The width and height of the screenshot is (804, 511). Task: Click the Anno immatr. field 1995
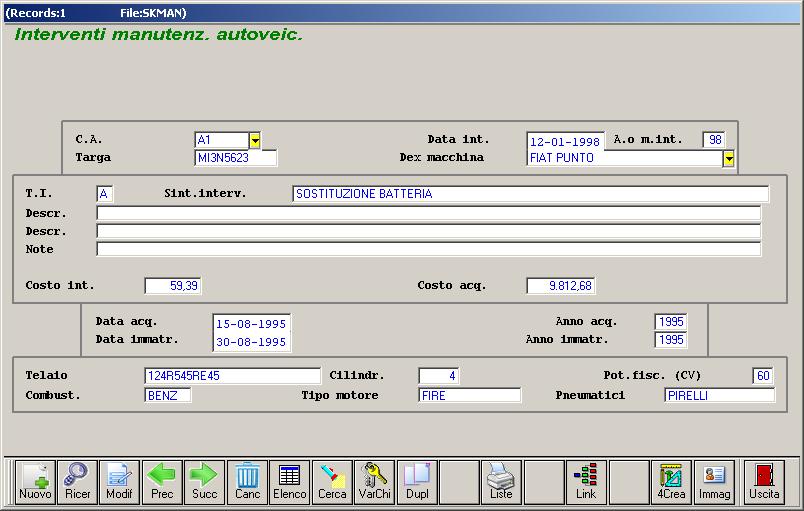[671, 339]
